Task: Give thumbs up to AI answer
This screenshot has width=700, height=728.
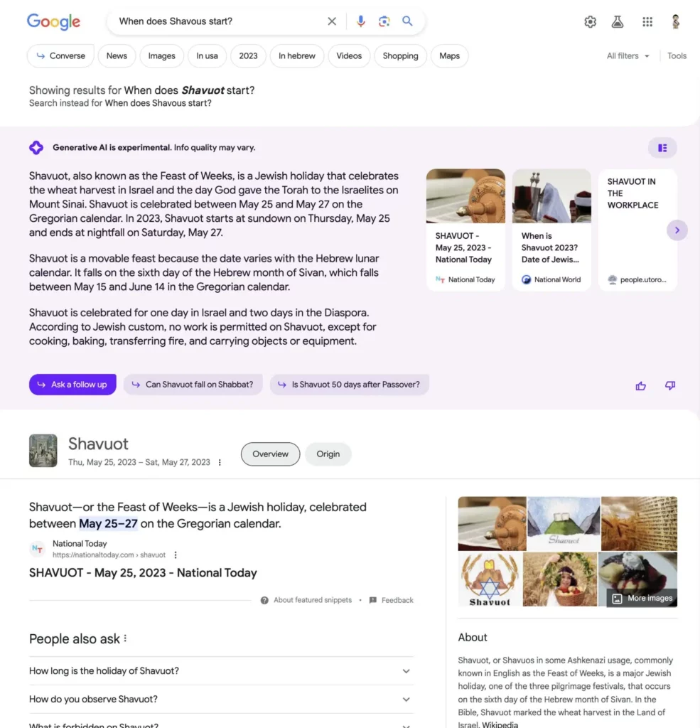Action: pyautogui.click(x=641, y=386)
